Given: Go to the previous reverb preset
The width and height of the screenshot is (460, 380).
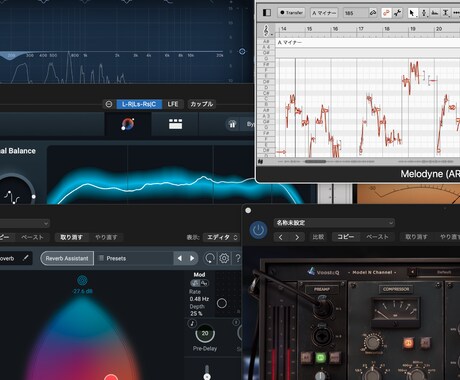Looking at the screenshot, I should coord(180,258).
